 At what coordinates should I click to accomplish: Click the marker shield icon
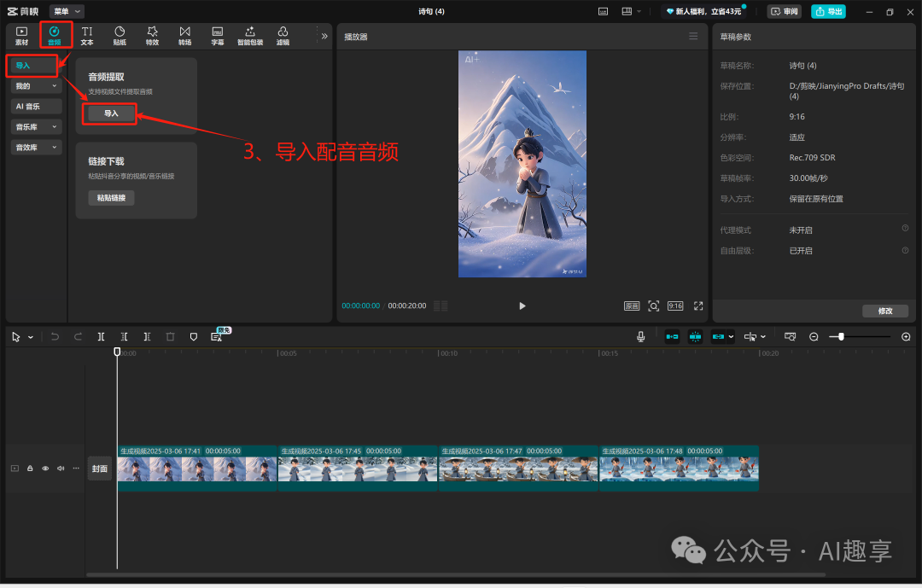pyautogui.click(x=194, y=337)
